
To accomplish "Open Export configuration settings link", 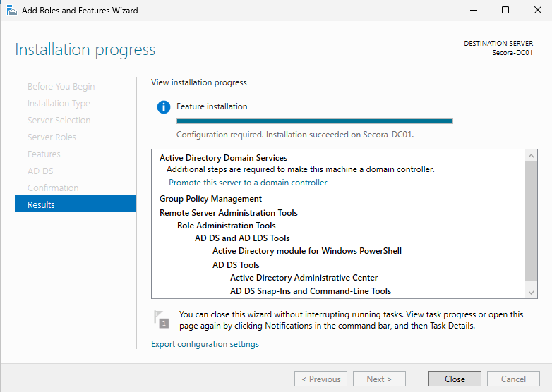I will tap(205, 344).
